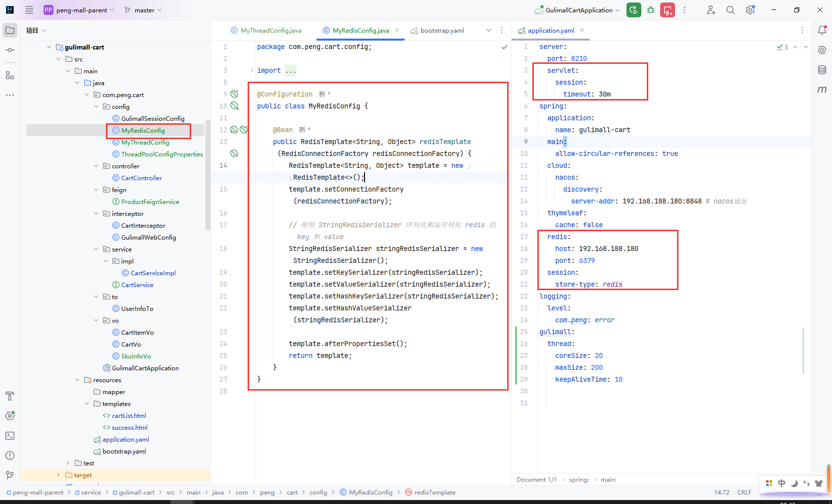Run GulimallCartApplication with green run button

[x=634, y=10]
